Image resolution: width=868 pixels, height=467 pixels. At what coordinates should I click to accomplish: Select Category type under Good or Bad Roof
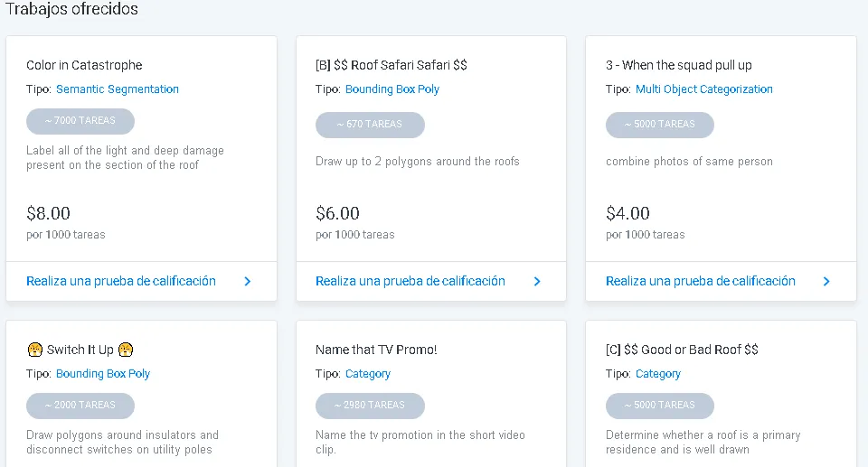[x=657, y=373]
